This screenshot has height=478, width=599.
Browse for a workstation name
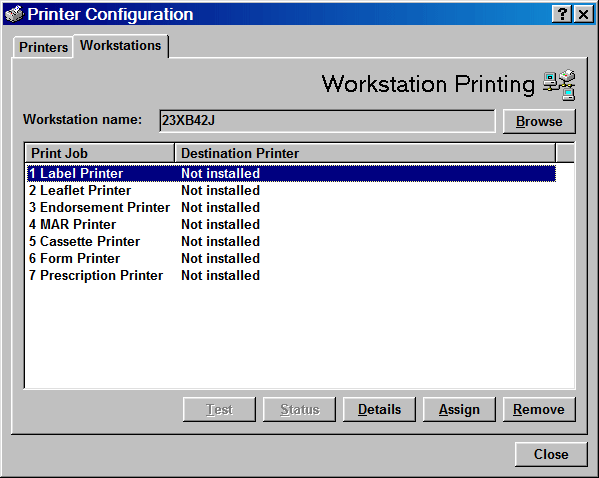coord(539,122)
